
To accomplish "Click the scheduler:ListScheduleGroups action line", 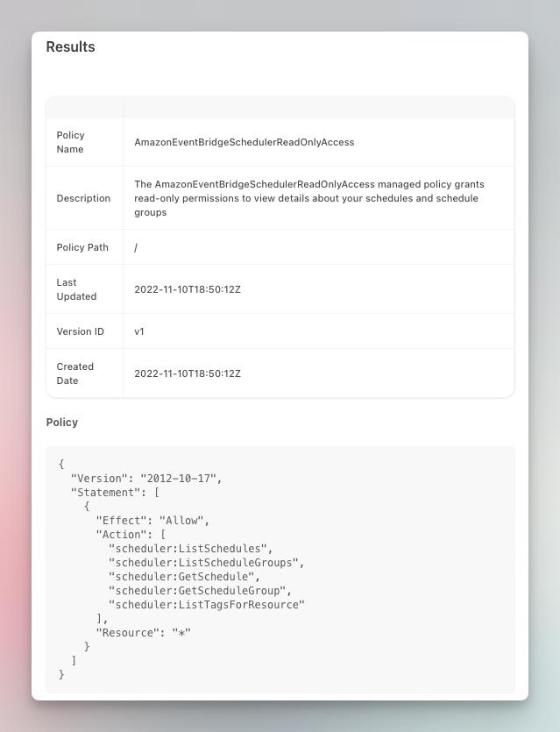I will tap(206, 563).
